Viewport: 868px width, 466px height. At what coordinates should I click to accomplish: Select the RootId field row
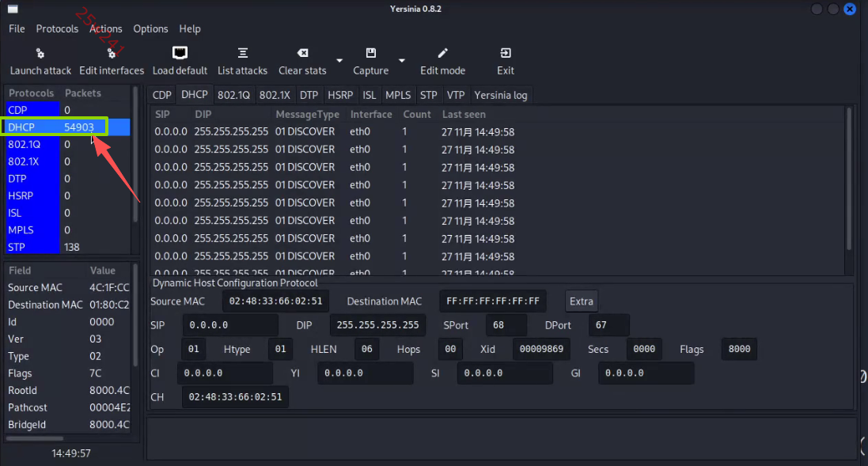pyautogui.click(x=67, y=391)
